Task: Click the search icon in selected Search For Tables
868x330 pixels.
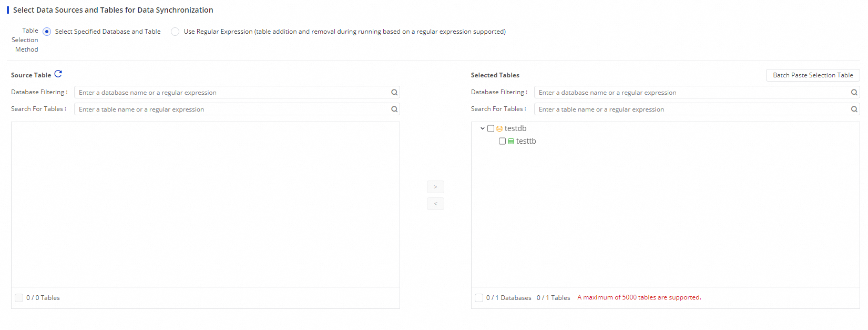Action: point(854,109)
